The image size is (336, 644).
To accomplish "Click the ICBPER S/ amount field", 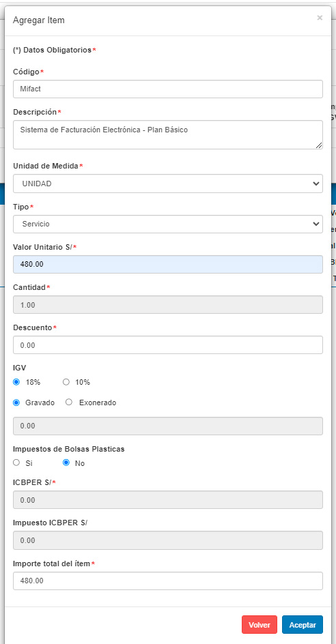I will point(168,500).
